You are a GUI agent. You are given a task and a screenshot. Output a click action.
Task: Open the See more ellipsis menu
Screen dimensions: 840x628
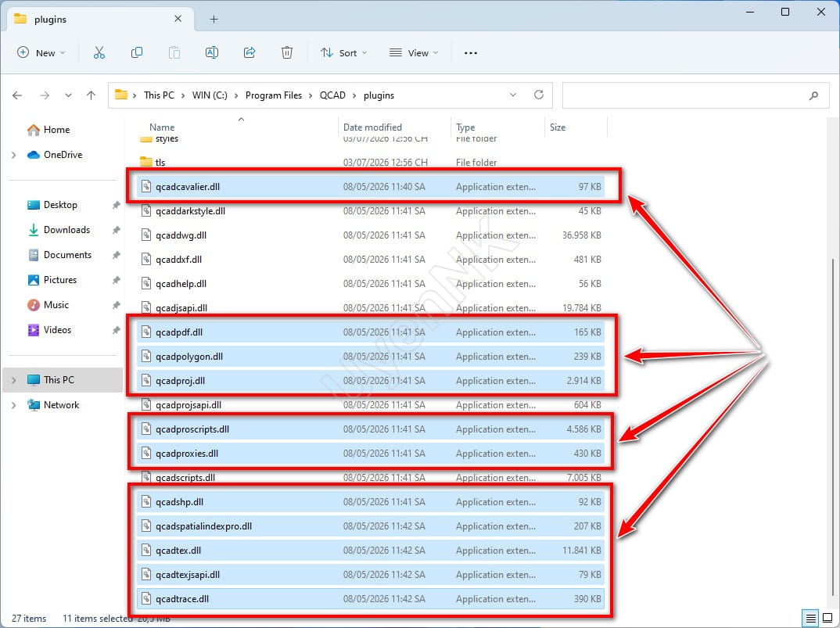(x=470, y=53)
